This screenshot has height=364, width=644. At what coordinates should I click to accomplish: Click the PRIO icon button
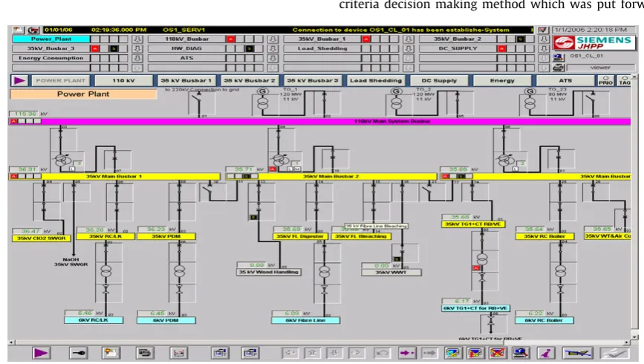(605, 80)
